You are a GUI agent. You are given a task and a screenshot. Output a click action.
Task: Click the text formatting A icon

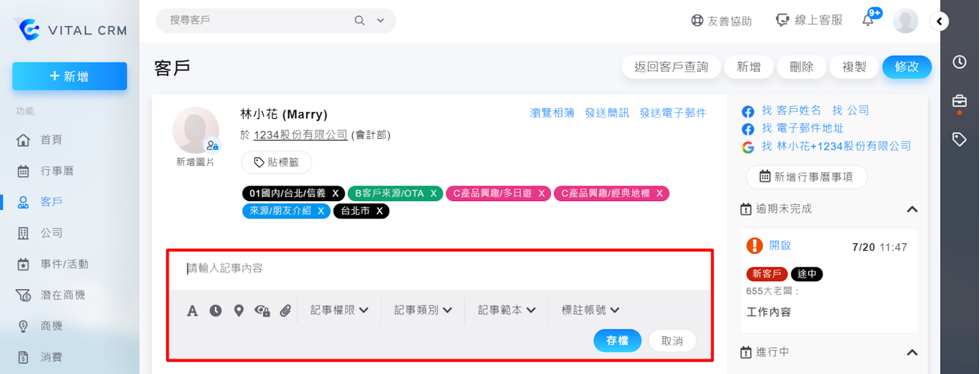192,311
